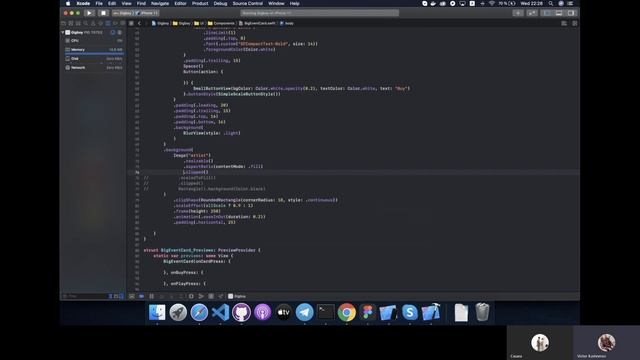Open the Product menu
This screenshot has height=360, width=640.
200,3
